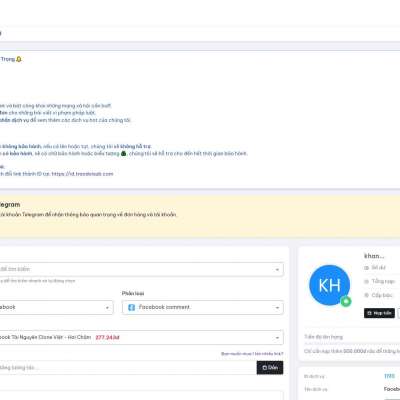Click the "Số dư" label
Viewport: 400px width, 400px height.
[379, 267]
